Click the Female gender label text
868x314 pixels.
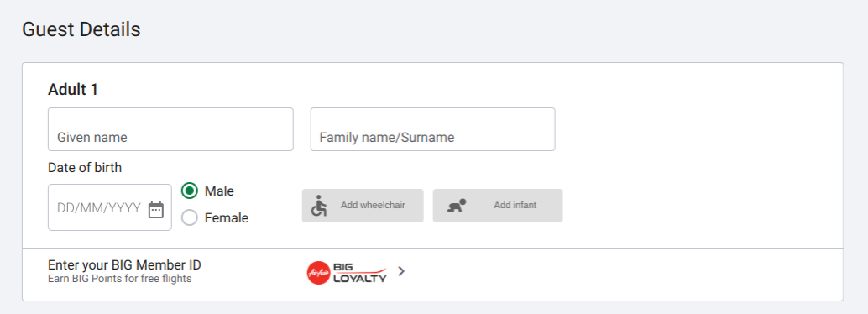tap(227, 218)
